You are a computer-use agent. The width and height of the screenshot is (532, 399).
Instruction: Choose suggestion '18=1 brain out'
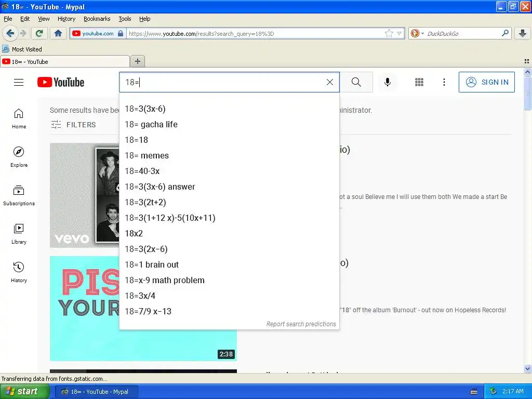(229, 265)
